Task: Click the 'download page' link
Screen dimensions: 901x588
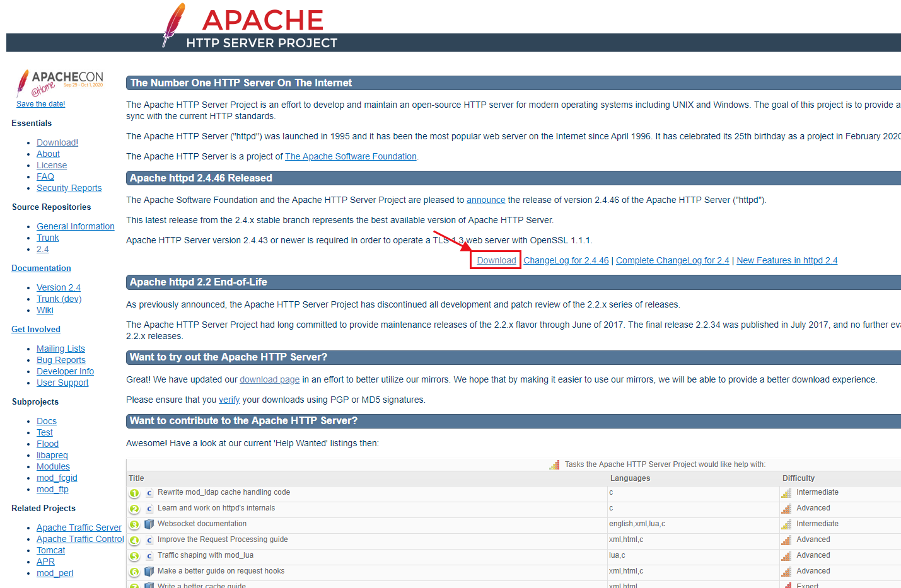Action: [x=269, y=379]
